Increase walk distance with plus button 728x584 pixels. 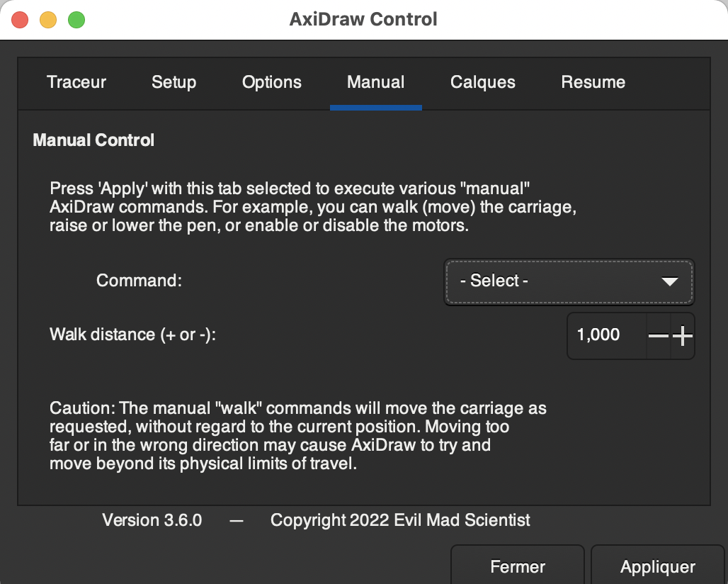coord(683,336)
